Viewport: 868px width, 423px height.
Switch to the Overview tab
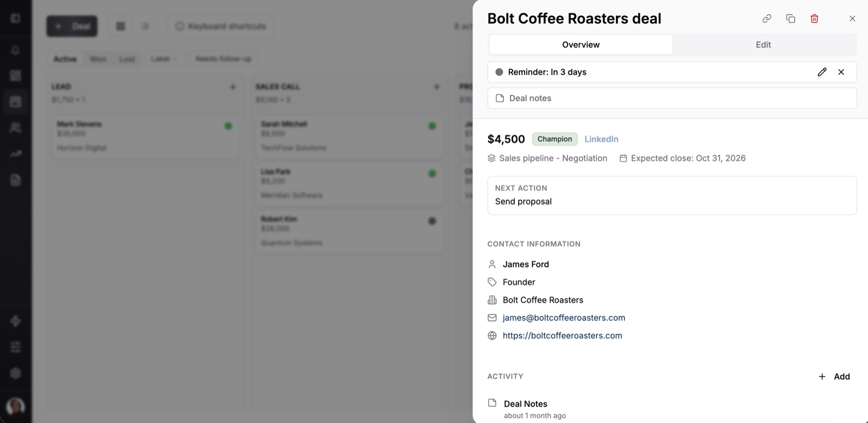coord(580,45)
